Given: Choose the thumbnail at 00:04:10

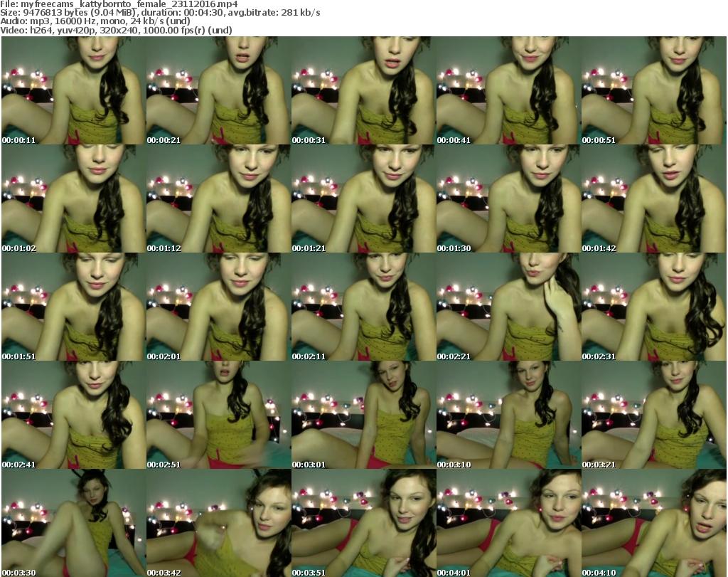Looking at the screenshot, I should (654, 523).
